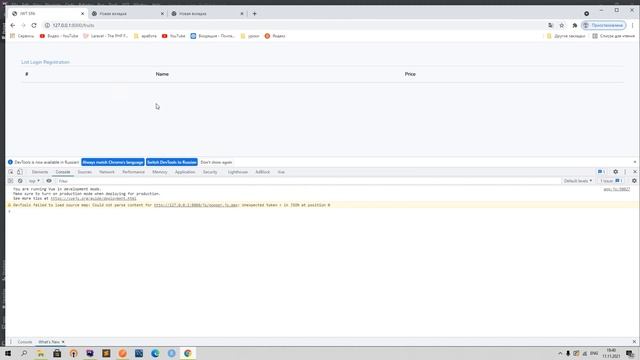Image resolution: width=640 pixels, height=360 pixels.
Task: Close the What's New drawer tab
Action: pos(63,342)
